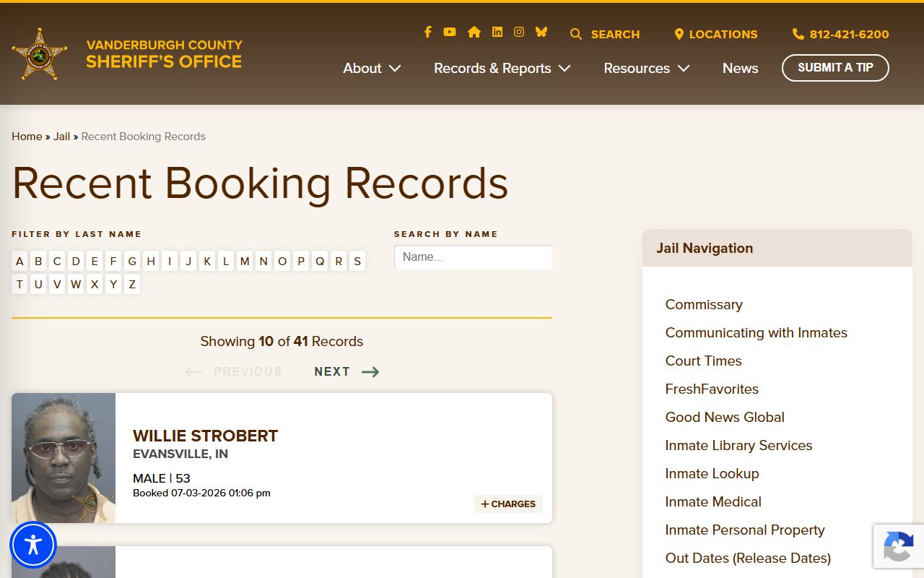Open Out Dates (Release Dates) link

(748, 558)
